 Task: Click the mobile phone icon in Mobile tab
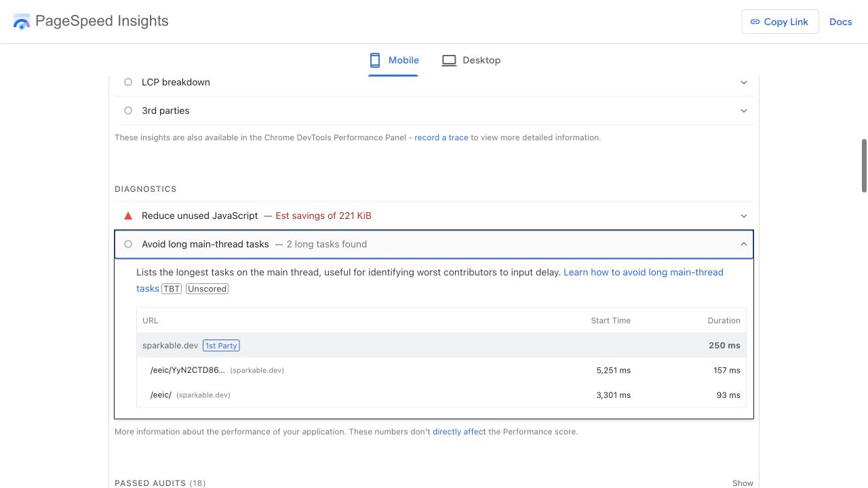[x=375, y=60]
